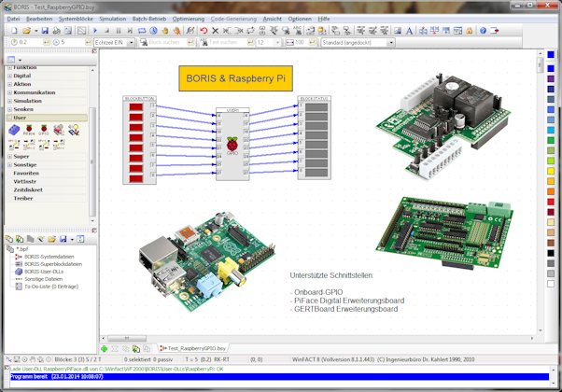Print the system with the printer icon
This screenshot has width=562, height=392.
(56, 31)
